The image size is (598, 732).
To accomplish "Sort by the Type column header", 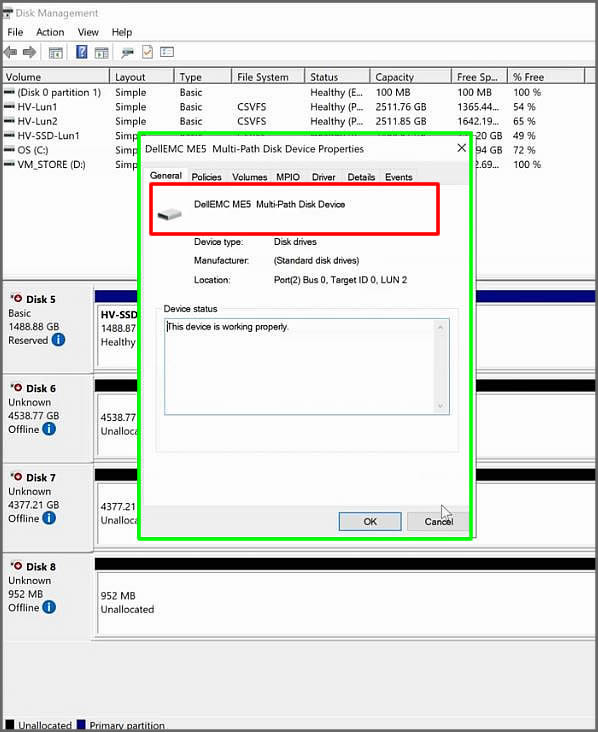I will coord(203,77).
